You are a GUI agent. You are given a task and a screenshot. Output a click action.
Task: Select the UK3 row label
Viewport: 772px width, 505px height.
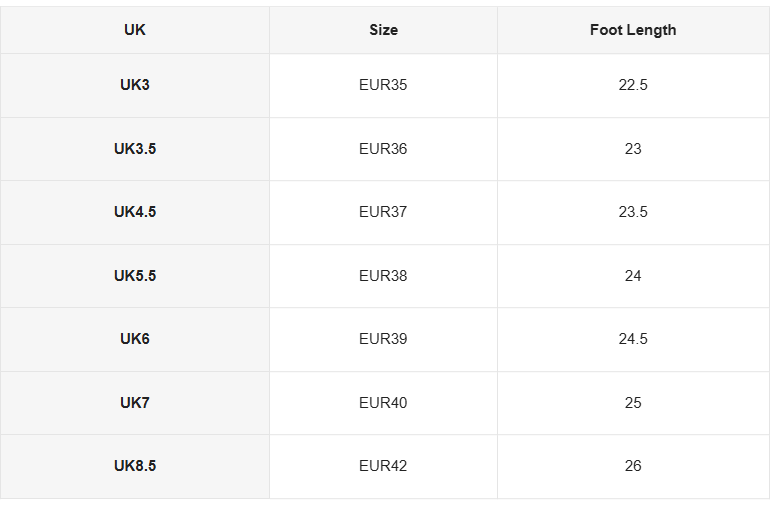click(x=135, y=85)
